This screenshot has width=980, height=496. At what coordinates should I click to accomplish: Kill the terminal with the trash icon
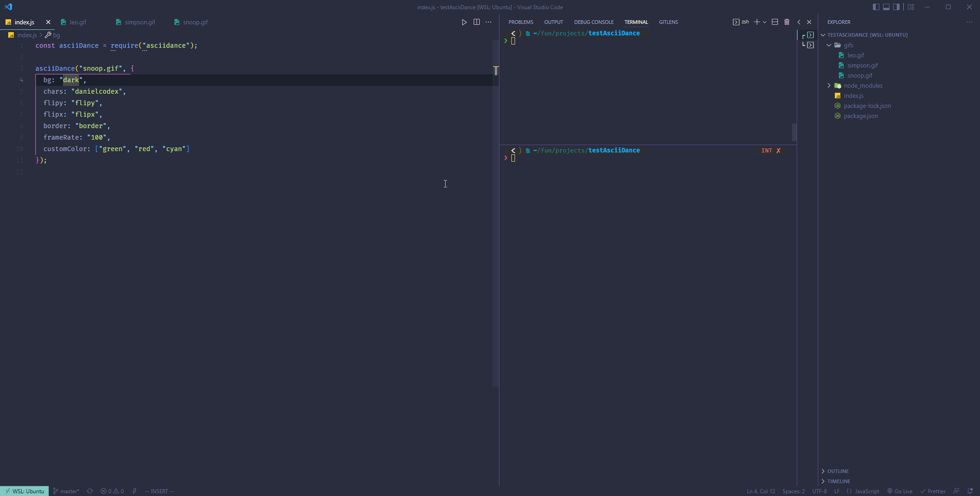(x=787, y=22)
